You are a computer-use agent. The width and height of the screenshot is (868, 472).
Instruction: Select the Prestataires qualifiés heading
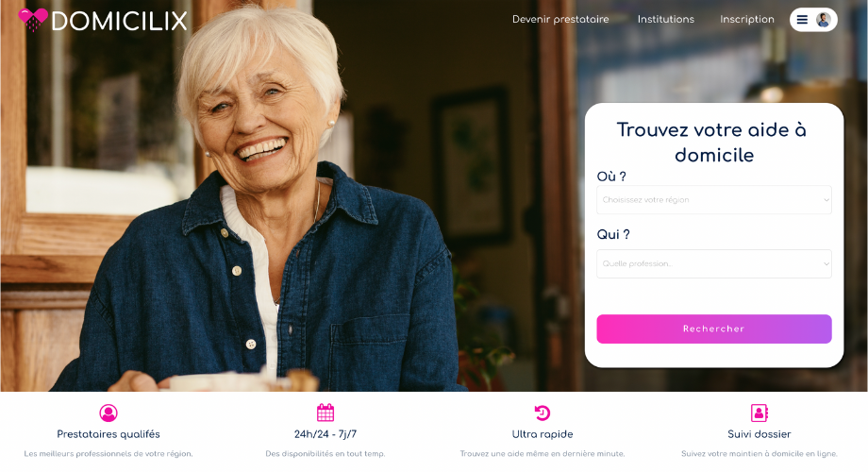tap(108, 434)
